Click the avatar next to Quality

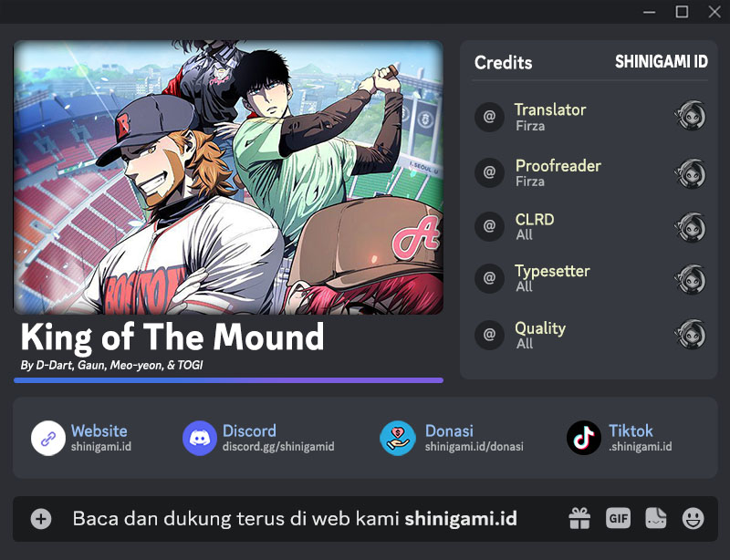pyautogui.click(x=690, y=334)
